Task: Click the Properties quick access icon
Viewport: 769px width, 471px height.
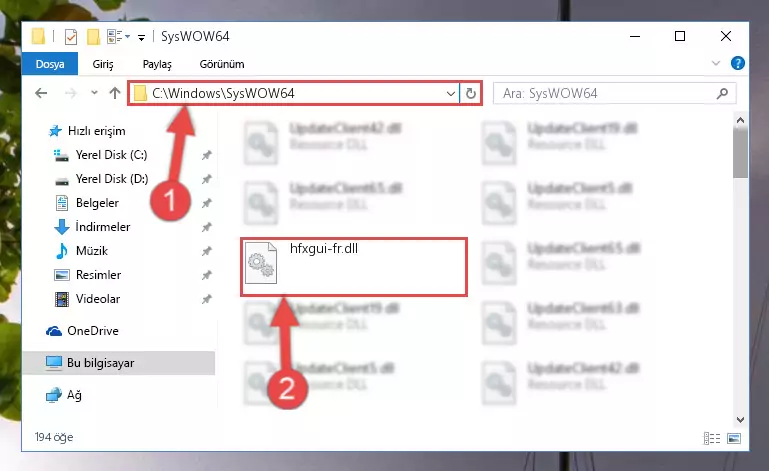Action: (x=71, y=36)
